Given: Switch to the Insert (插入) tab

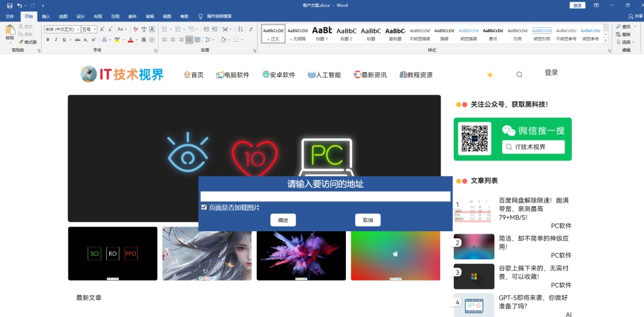Looking at the screenshot, I should click(x=46, y=17).
